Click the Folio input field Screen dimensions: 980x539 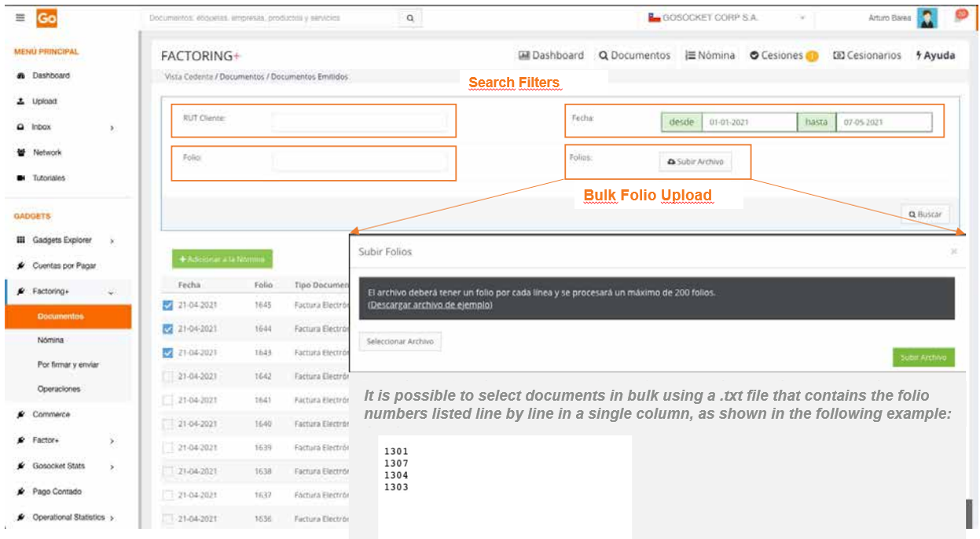358,162
